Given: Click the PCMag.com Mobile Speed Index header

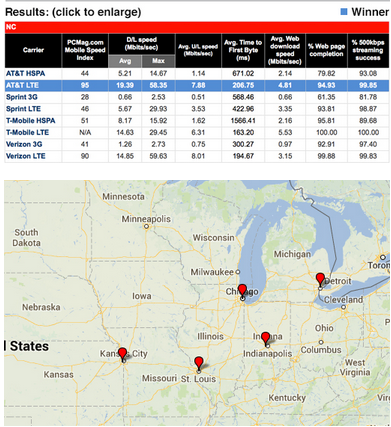Looking at the screenshot, I should [x=85, y=50].
